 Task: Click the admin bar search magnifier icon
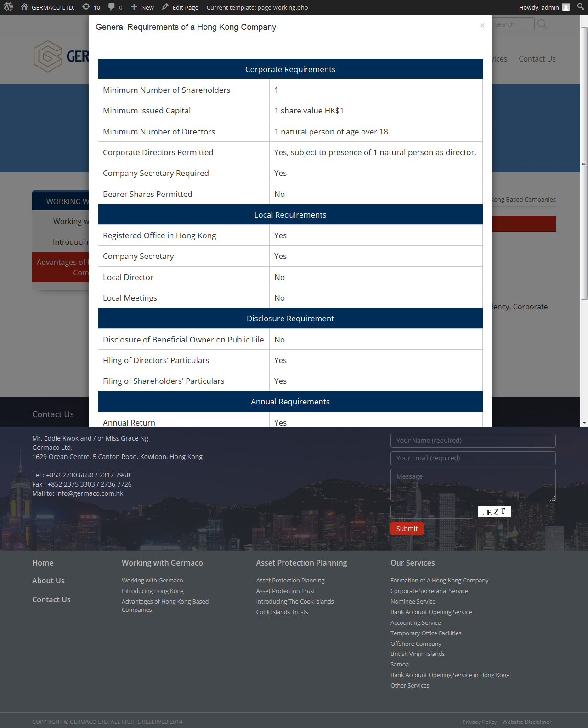pyautogui.click(x=581, y=7)
